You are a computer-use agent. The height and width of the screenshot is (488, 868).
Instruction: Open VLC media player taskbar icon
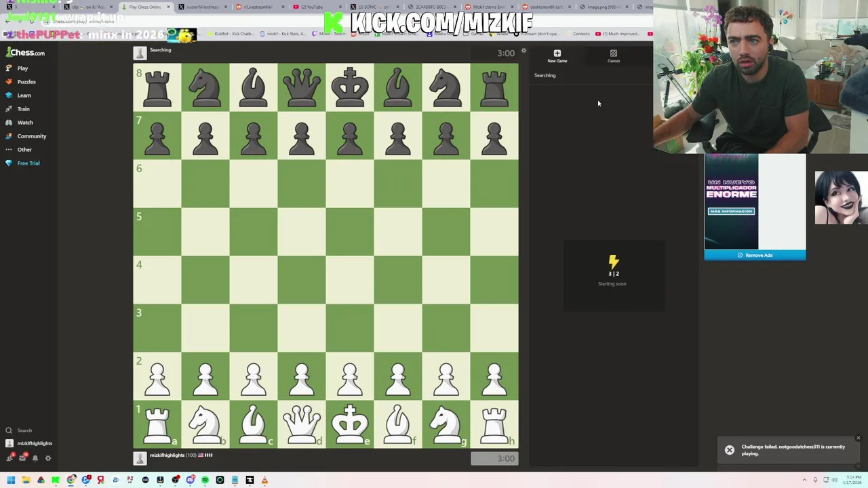(x=264, y=480)
